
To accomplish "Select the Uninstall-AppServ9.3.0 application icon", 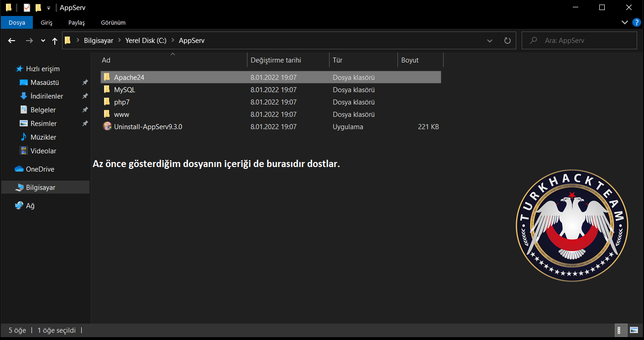I will pyautogui.click(x=107, y=126).
